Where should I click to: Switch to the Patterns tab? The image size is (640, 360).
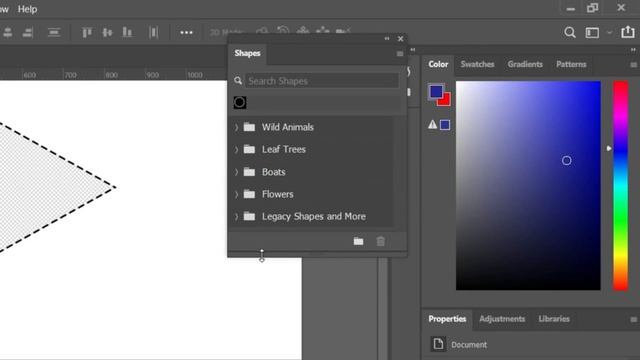coord(571,64)
